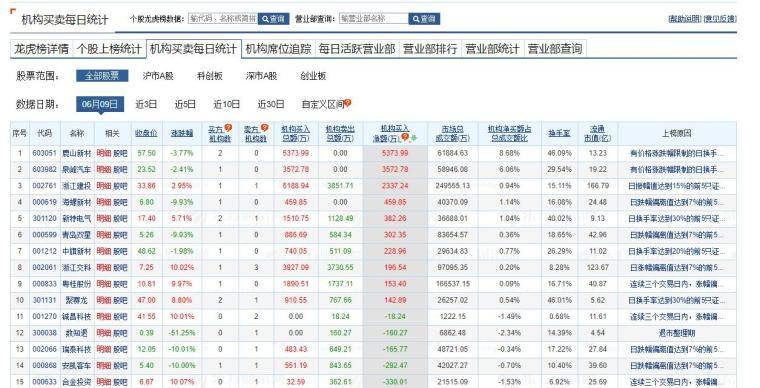Image resolution: width=760 pixels, height=388 pixels.
Task: Focus the 营业部名称 input field
Action: [374, 18]
